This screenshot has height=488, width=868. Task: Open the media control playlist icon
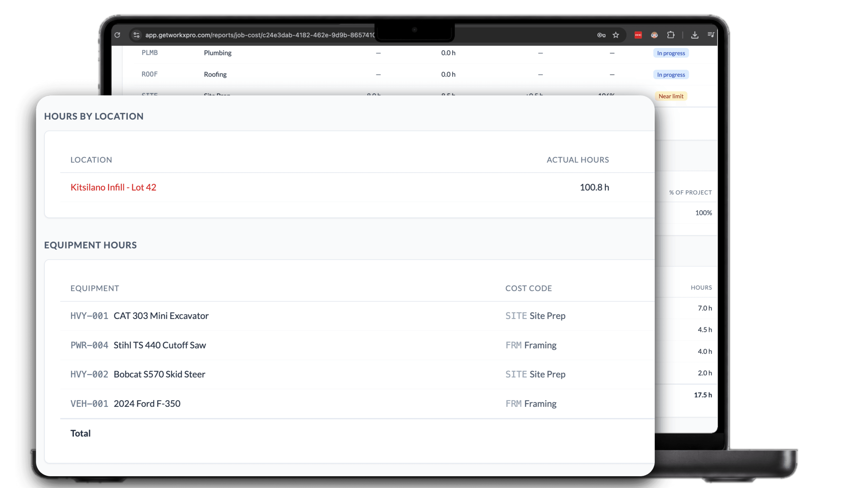click(x=711, y=35)
